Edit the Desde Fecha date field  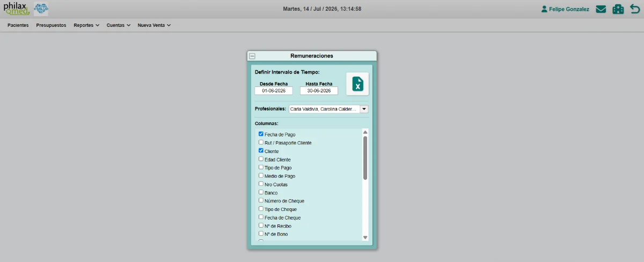[274, 91]
